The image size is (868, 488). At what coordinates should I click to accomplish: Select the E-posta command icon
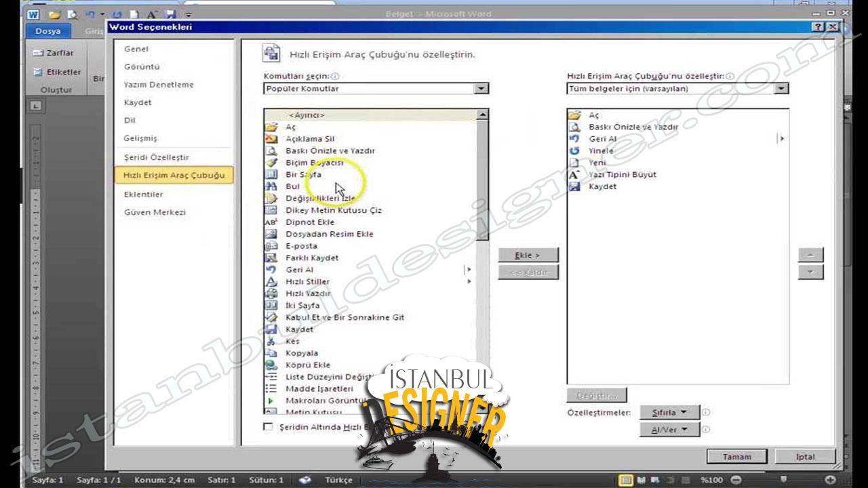coord(271,245)
